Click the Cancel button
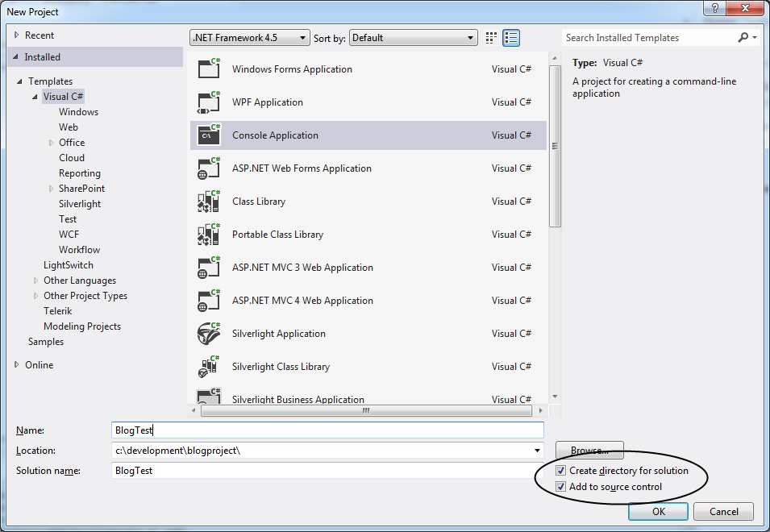 [x=723, y=511]
